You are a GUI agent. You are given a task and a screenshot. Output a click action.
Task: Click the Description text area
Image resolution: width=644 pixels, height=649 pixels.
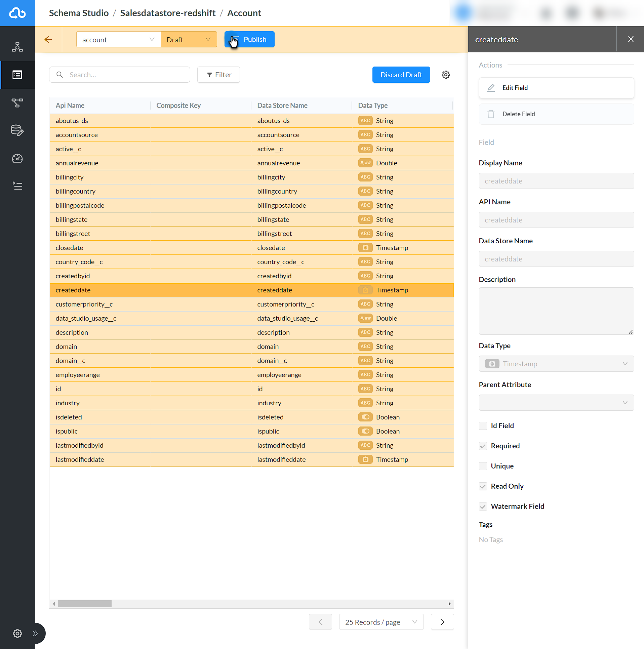pyautogui.click(x=556, y=311)
